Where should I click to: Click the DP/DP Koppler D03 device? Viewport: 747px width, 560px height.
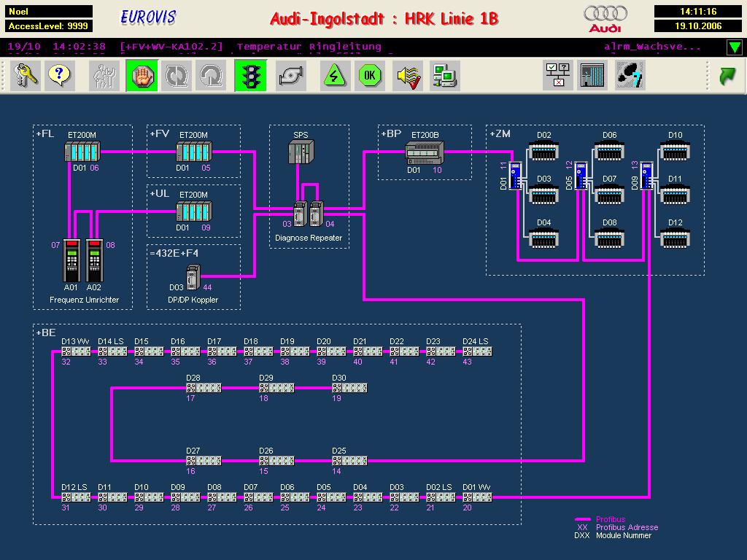pos(193,278)
